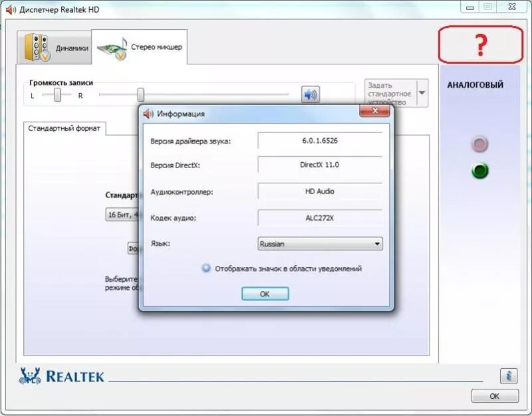Click the speaker icon in Информация title bar
Screen dimensions: 532x416
(x=148, y=114)
